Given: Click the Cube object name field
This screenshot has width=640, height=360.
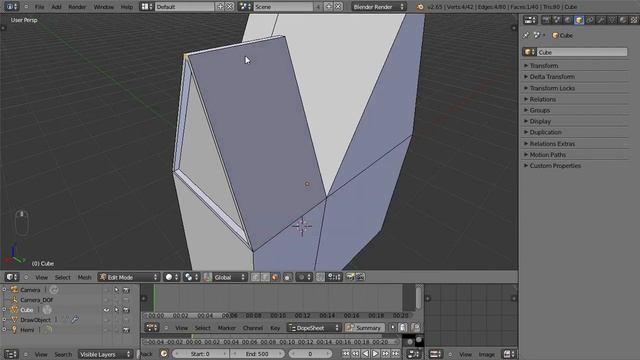Looking at the screenshot, I should 582,52.
